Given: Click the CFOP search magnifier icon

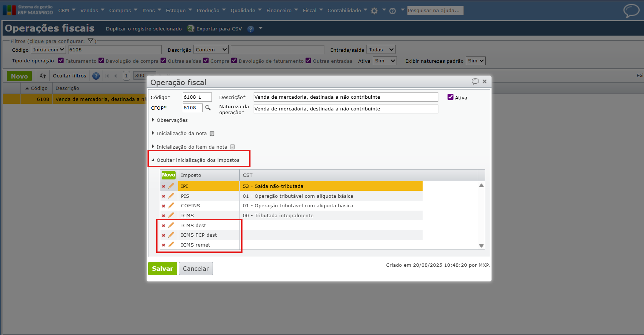Looking at the screenshot, I should click(208, 108).
